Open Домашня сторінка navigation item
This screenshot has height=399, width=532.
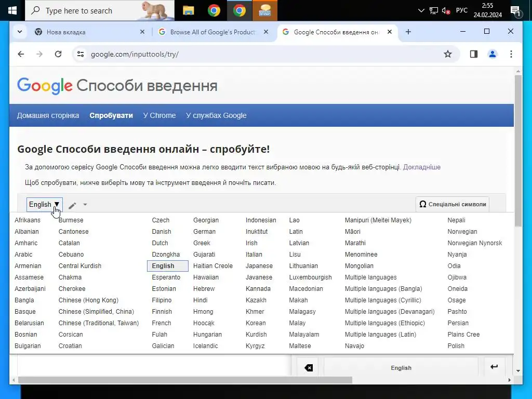point(48,115)
